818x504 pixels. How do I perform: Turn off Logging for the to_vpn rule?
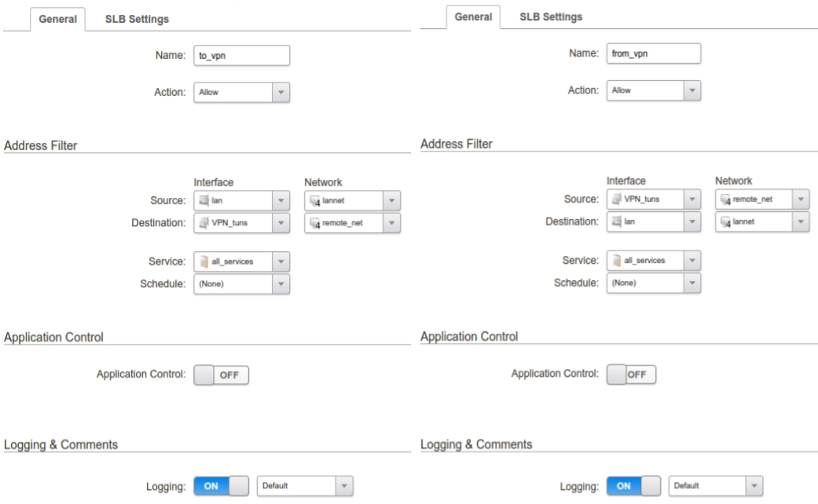(221, 486)
